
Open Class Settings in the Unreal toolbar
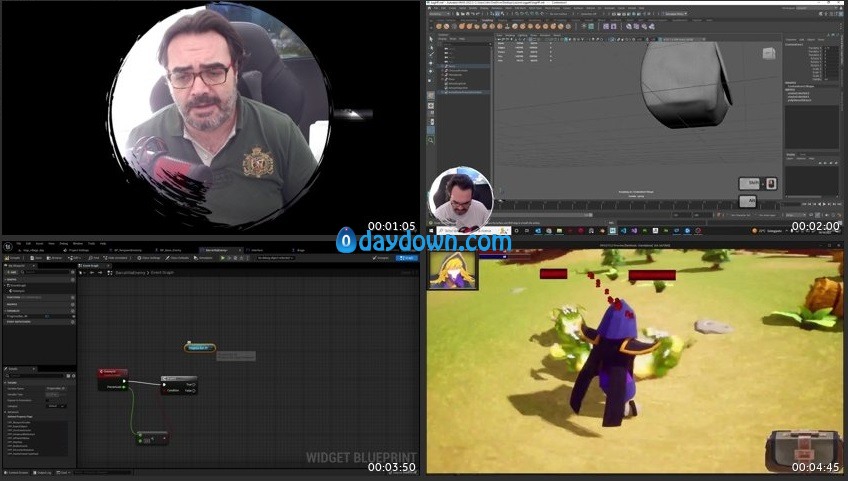pos(148,258)
